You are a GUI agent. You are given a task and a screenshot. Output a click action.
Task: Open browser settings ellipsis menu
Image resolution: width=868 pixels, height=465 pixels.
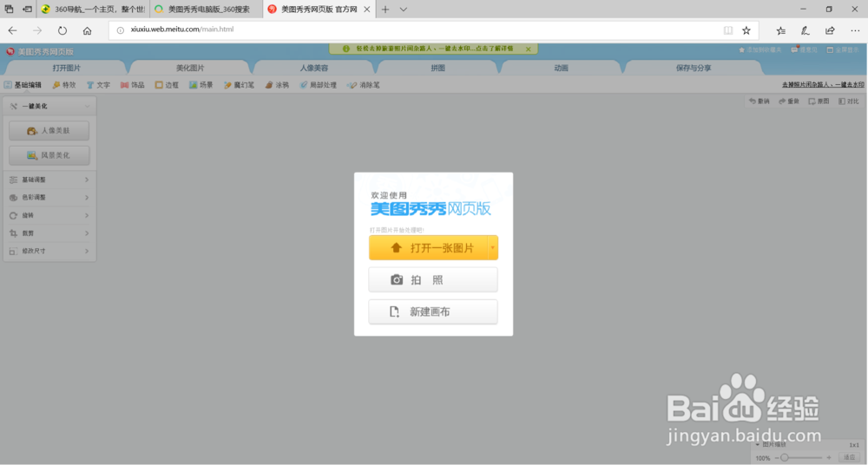[x=855, y=30]
